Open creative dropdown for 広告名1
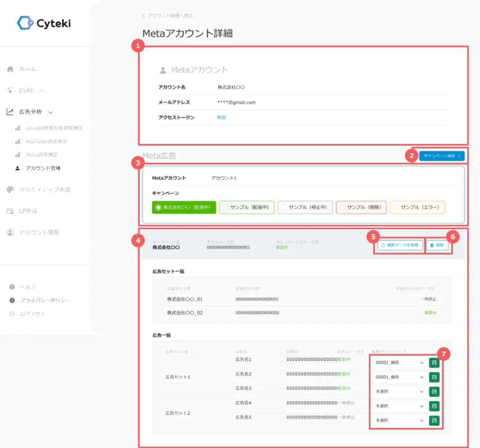This screenshot has width=480, height=448. click(399, 363)
